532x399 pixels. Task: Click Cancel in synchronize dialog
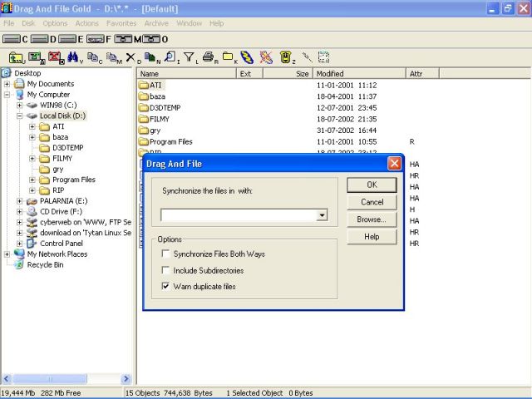[x=372, y=202]
